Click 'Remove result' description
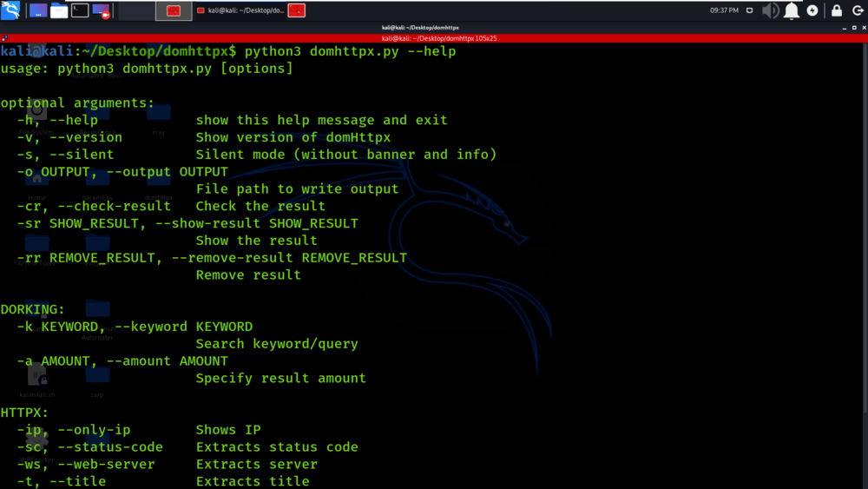The width and height of the screenshot is (868, 489). click(248, 274)
